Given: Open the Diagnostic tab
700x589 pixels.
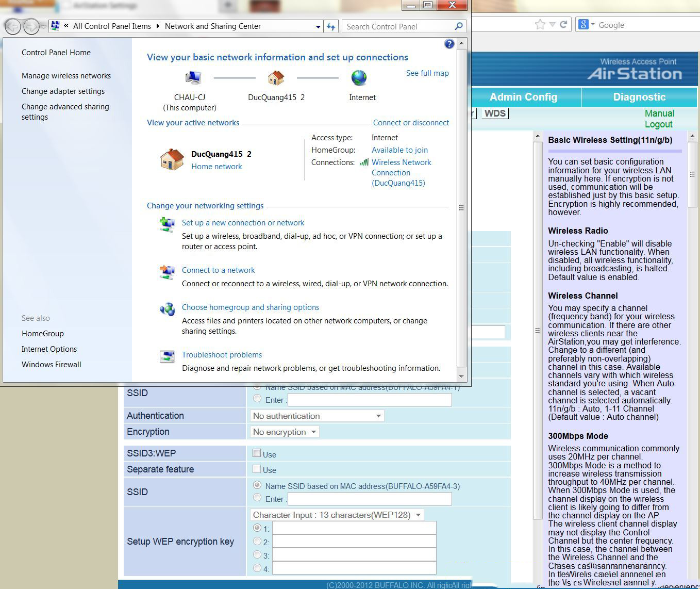Looking at the screenshot, I should [639, 97].
